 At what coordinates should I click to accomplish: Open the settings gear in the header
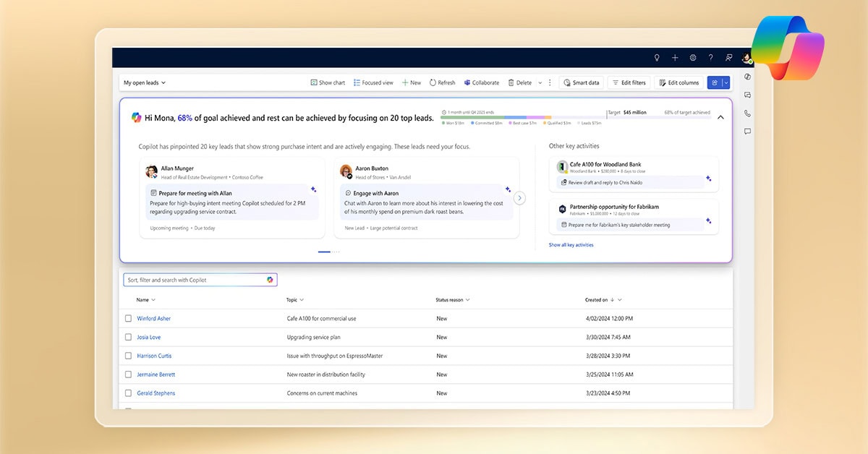click(x=693, y=58)
